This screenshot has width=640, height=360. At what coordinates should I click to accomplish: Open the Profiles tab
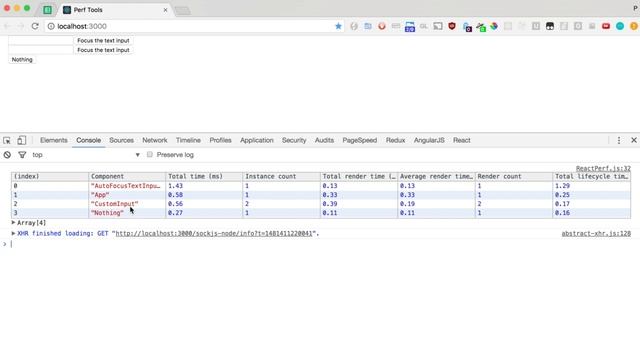[220, 140]
